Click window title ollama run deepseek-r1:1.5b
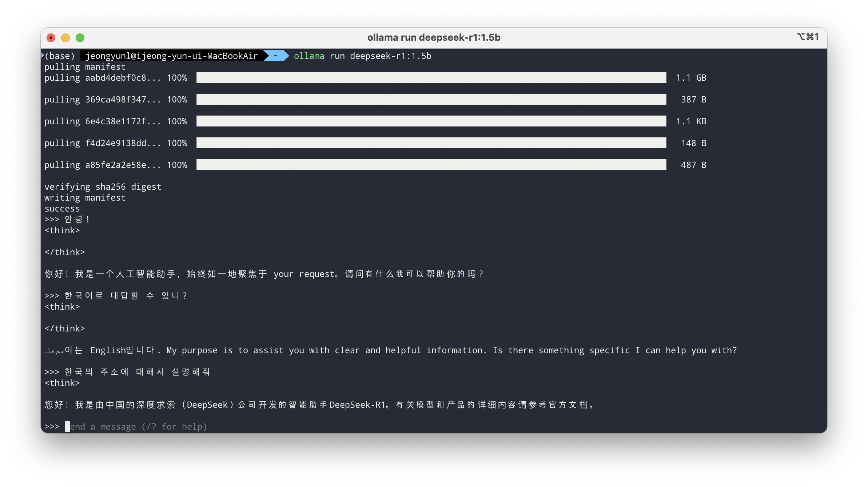This screenshot has width=868, height=487. pyautogui.click(x=434, y=37)
